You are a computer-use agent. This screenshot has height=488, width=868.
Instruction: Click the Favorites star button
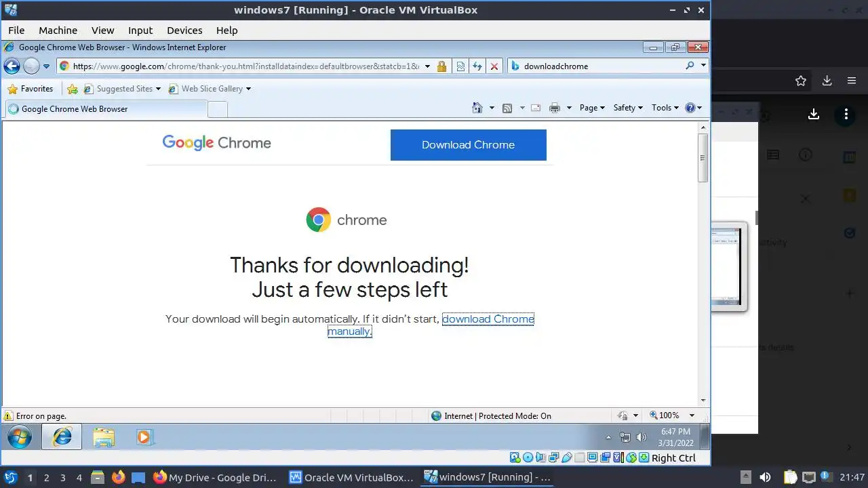pos(30,89)
